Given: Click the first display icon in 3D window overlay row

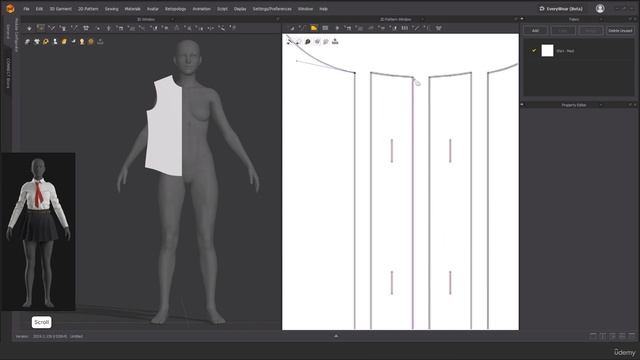Looking at the screenshot, I should (27, 42).
